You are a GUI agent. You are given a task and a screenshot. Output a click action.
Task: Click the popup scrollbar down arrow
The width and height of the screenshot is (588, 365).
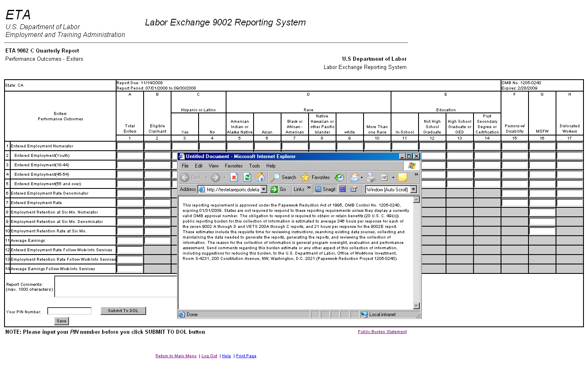[416, 306]
